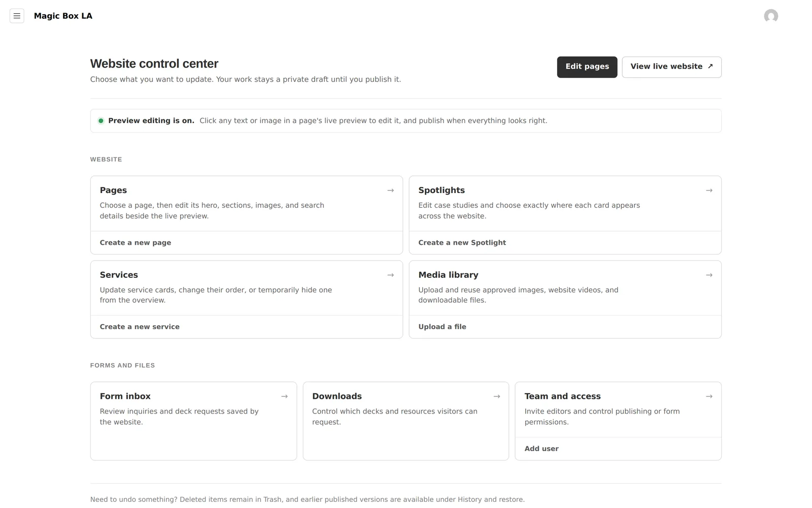The height and width of the screenshot is (508, 812).
Task: Click Create a new Spotlight
Action: 462,243
